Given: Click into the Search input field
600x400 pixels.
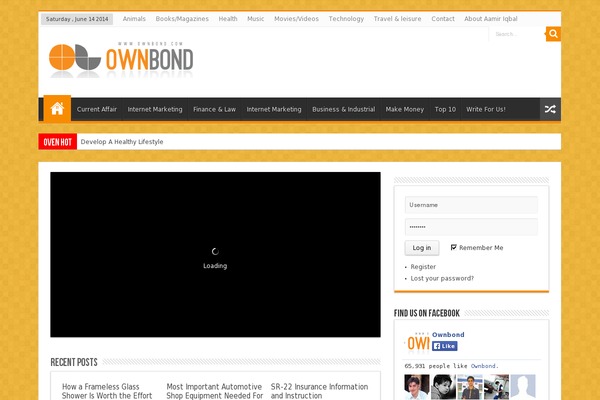Looking at the screenshot, I should 517,34.
